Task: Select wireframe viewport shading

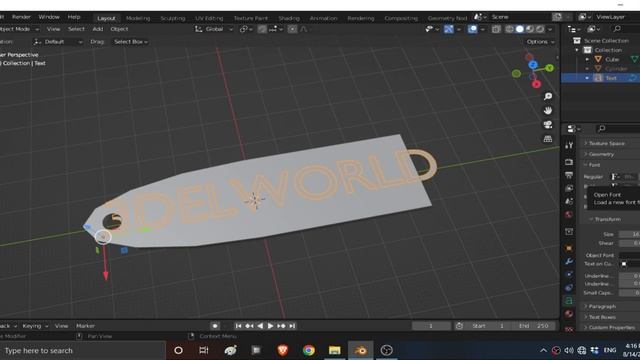Action: tap(509, 29)
